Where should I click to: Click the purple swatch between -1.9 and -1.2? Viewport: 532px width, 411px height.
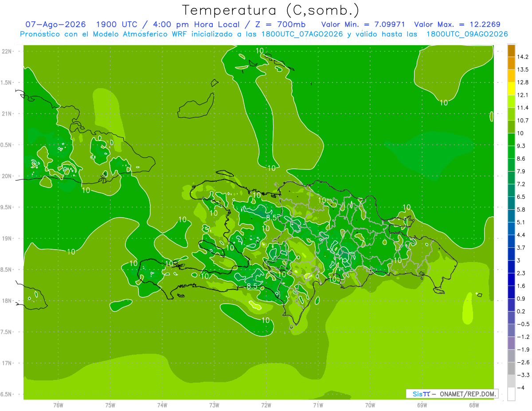tap(511, 344)
